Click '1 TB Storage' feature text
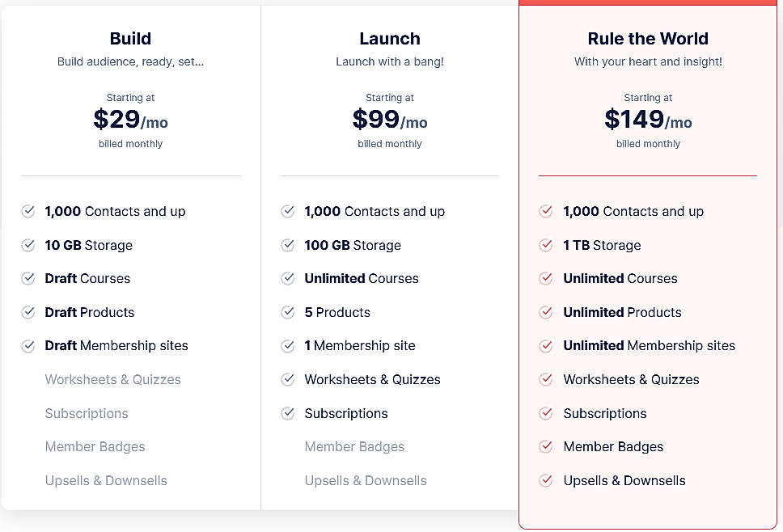This screenshot has width=783, height=532. pos(602,245)
